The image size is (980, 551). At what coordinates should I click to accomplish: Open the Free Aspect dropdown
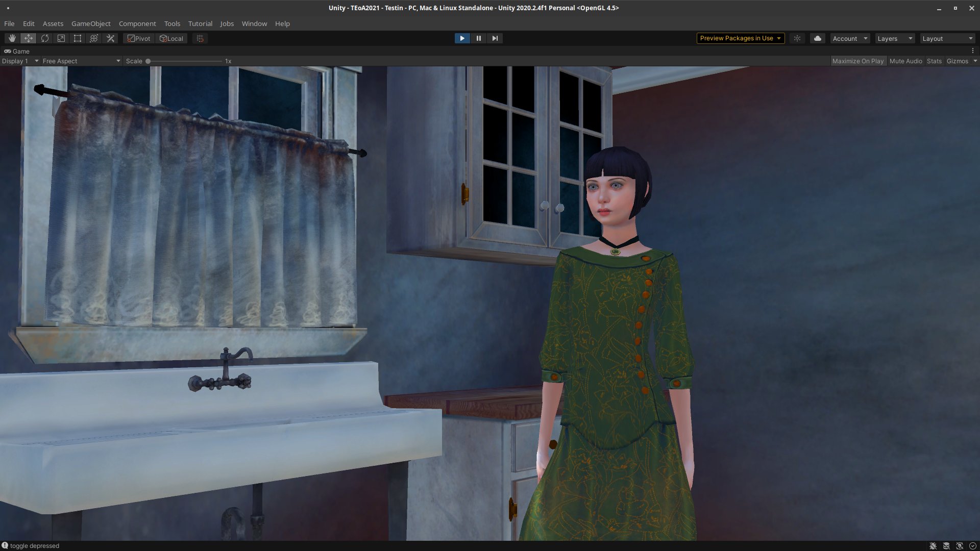point(82,61)
